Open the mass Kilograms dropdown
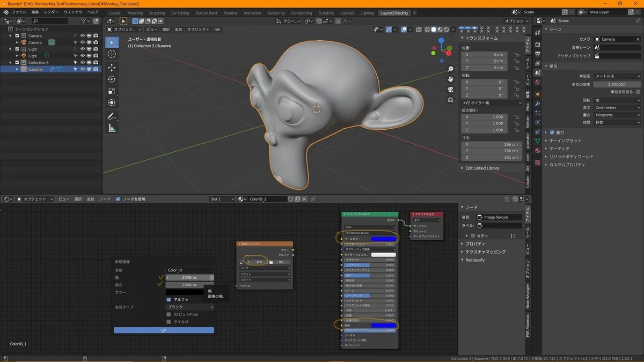This screenshot has height=362, width=644. pos(617,115)
